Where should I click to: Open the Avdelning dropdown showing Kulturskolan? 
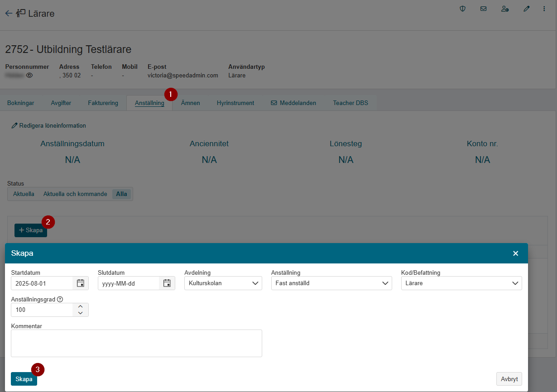point(223,283)
